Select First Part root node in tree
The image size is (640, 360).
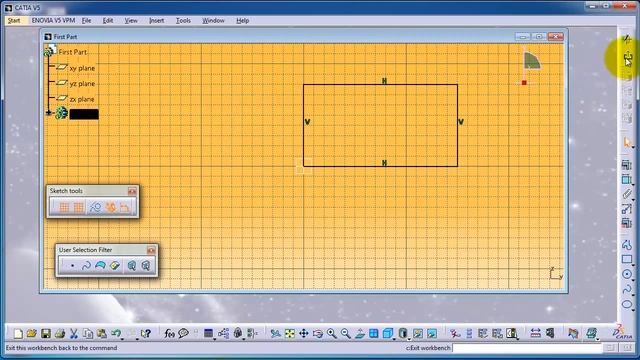[x=73, y=52]
